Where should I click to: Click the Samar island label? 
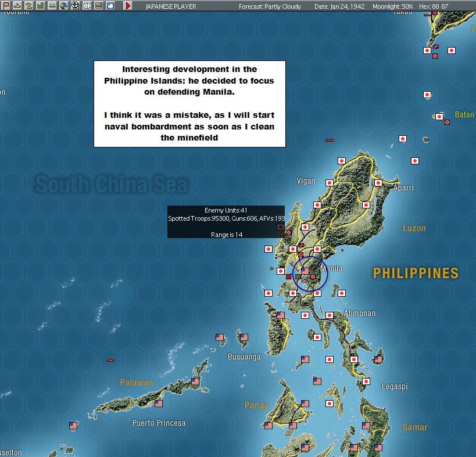[x=414, y=427]
